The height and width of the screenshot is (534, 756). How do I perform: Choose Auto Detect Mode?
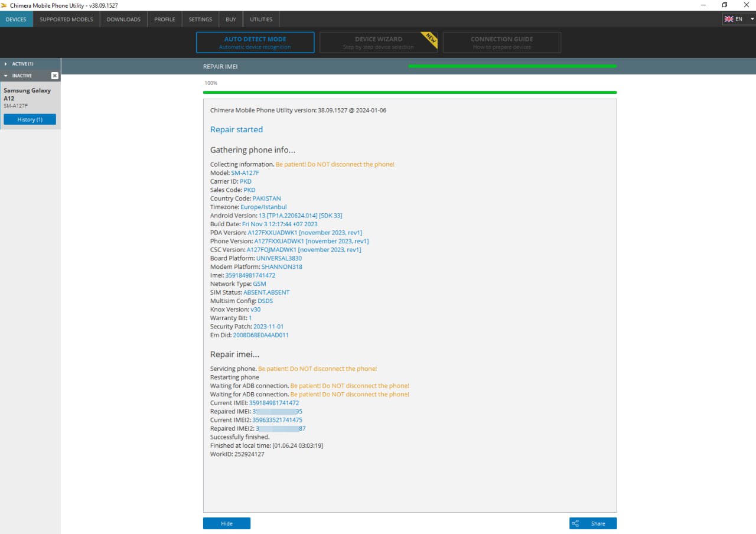255,43
